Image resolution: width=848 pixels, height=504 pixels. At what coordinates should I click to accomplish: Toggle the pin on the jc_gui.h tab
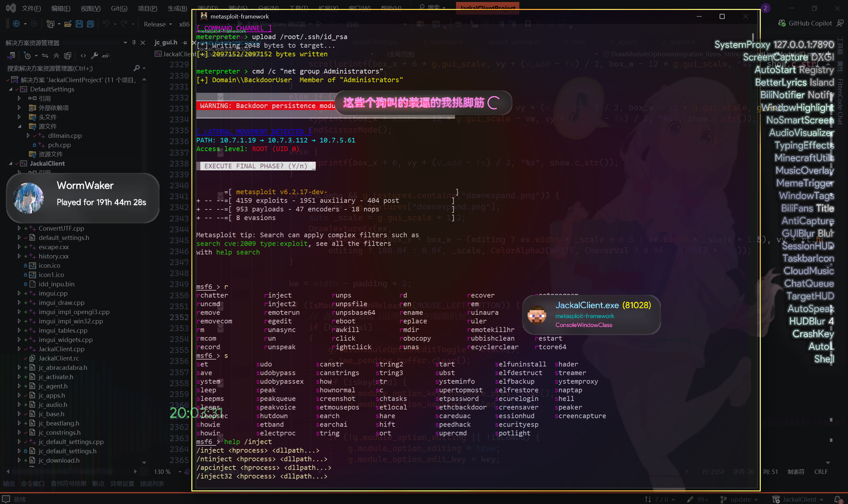pyautogui.click(x=184, y=42)
